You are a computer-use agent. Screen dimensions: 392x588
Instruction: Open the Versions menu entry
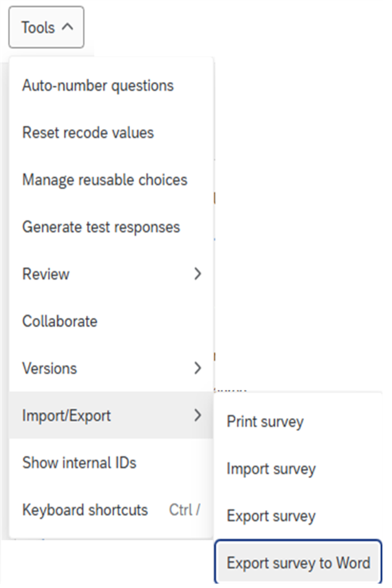(49, 368)
